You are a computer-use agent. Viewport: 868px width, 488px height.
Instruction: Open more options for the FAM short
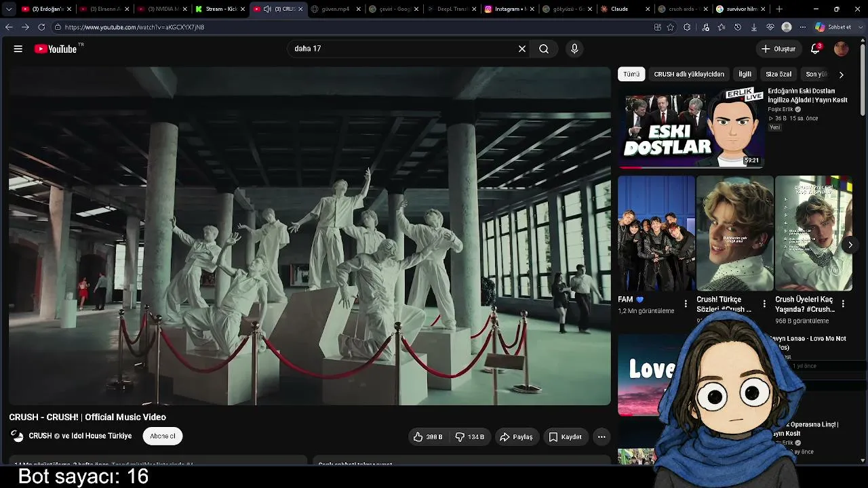[686, 304]
